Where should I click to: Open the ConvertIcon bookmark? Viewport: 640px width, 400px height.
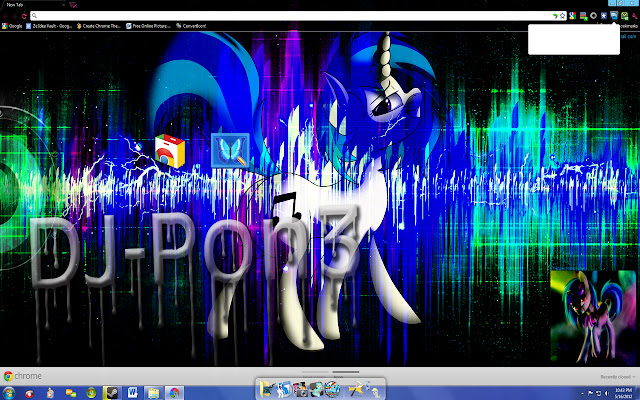[191, 26]
